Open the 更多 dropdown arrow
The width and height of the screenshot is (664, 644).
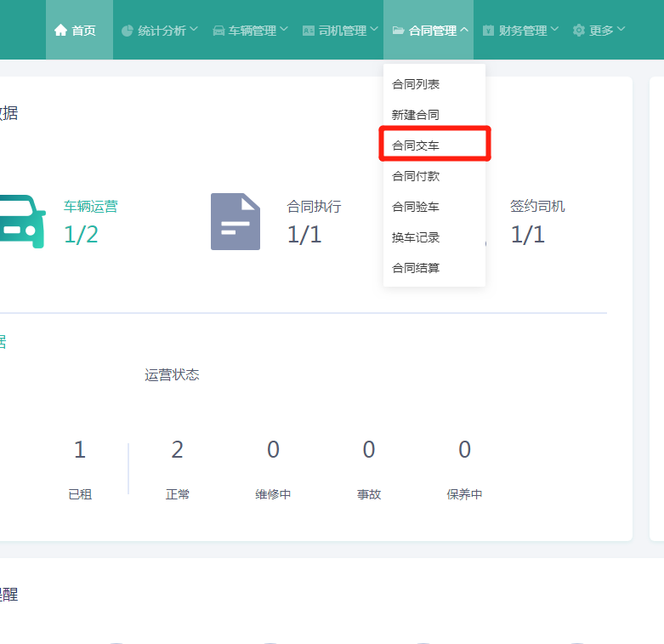pos(621,30)
